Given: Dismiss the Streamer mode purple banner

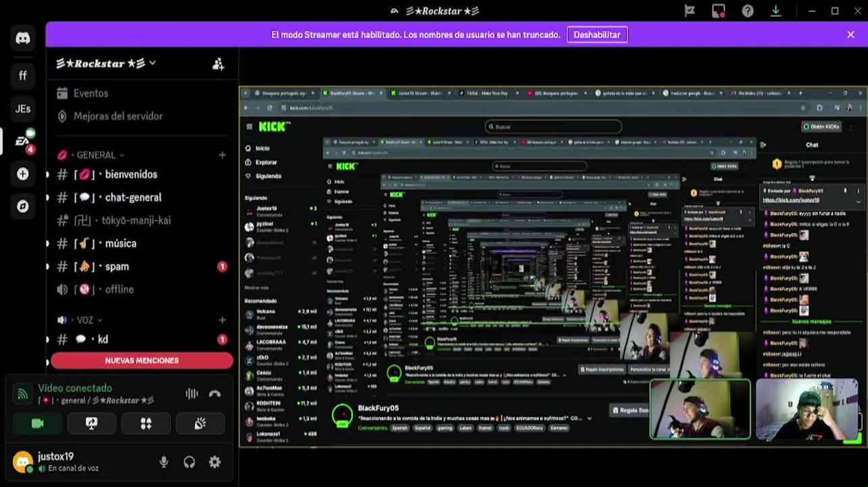Looking at the screenshot, I should tap(850, 34).
